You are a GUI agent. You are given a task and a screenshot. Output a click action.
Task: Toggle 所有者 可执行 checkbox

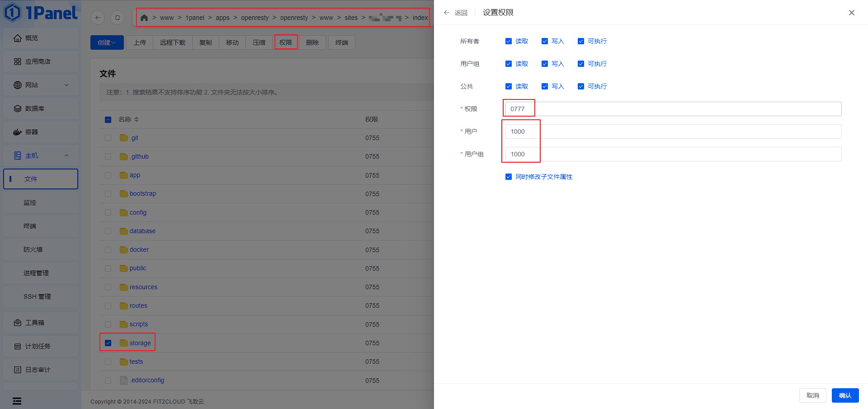[x=581, y=41]
